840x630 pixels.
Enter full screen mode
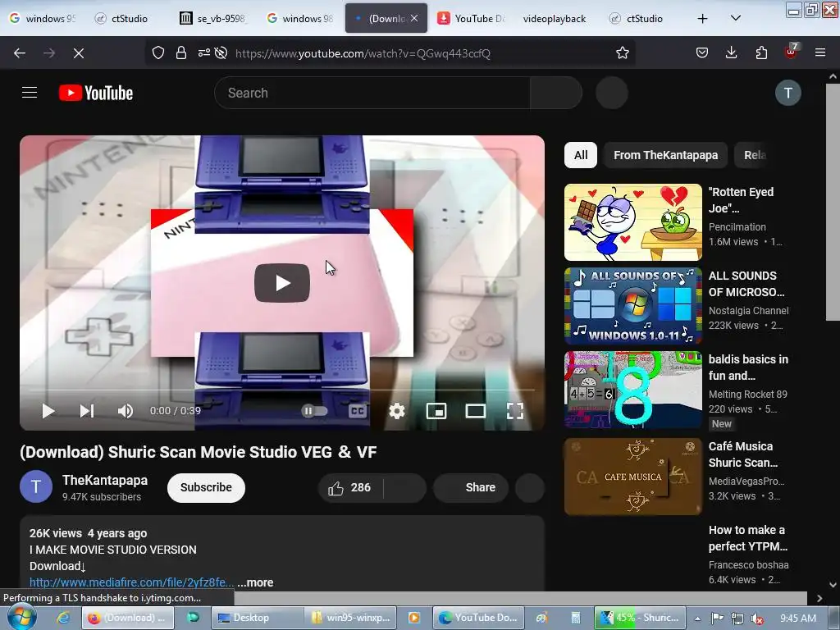pos(515,411)
